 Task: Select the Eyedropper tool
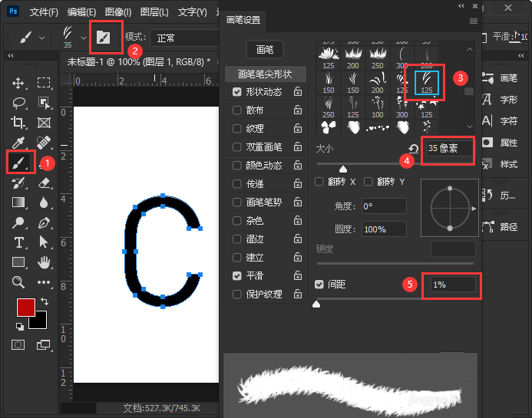(18, 143)
